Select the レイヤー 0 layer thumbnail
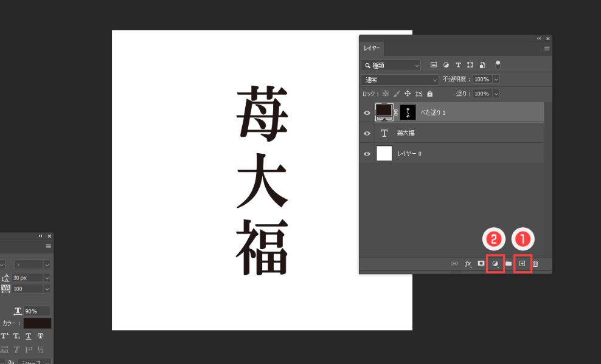Screen dimensions: 601x364 [x=384, y=153]
